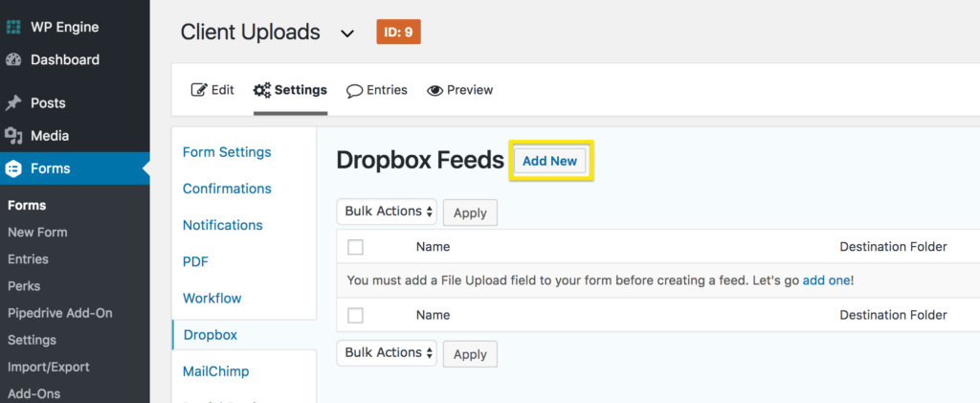Open WP Engine in the admin menu
Viewport: 980px width, 403px height.
coord(64,28)
